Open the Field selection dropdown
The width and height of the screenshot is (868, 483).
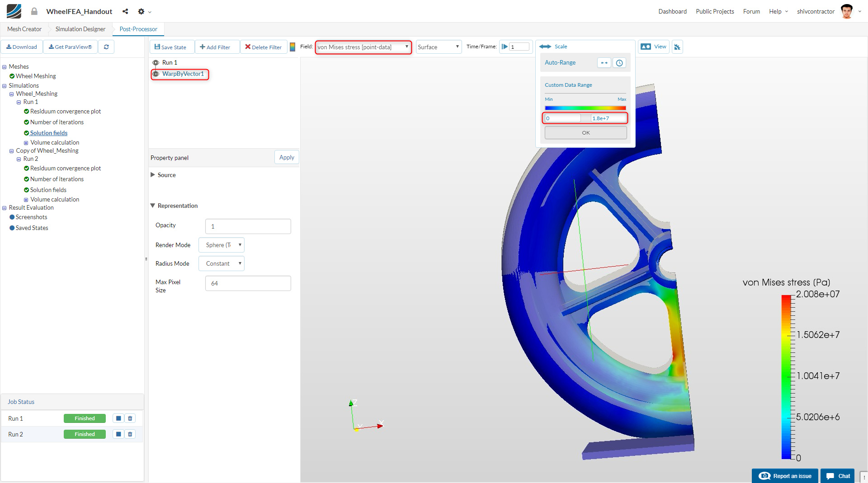pos(363,47)
